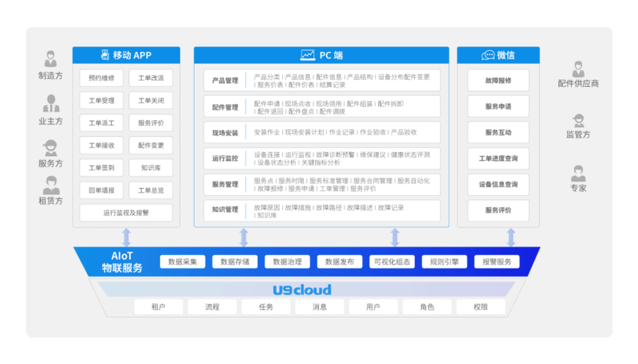Image resolution: width=638 pixels, height=364 pixels.
Task: Select the 工单派工 box
Action: point(101,123)
